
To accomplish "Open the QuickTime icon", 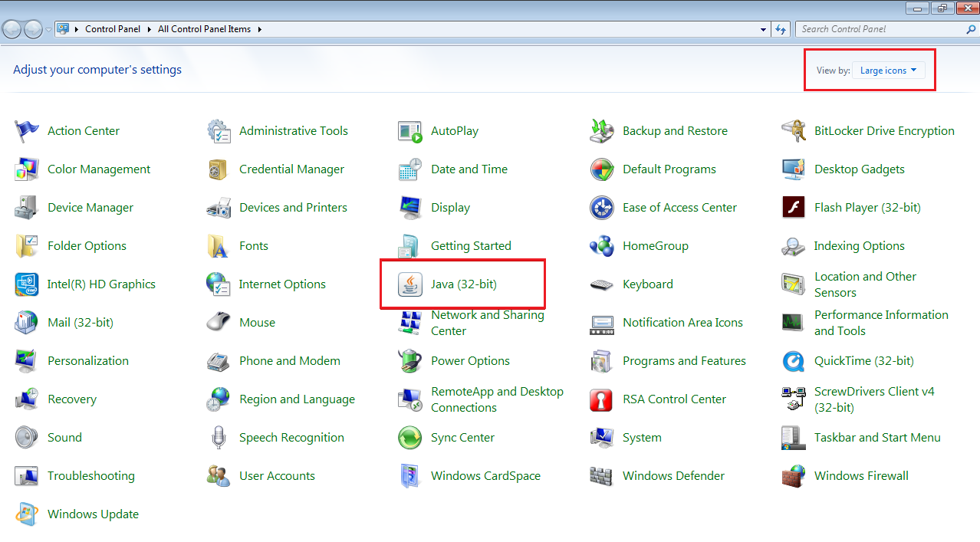I will coord(794,361).
